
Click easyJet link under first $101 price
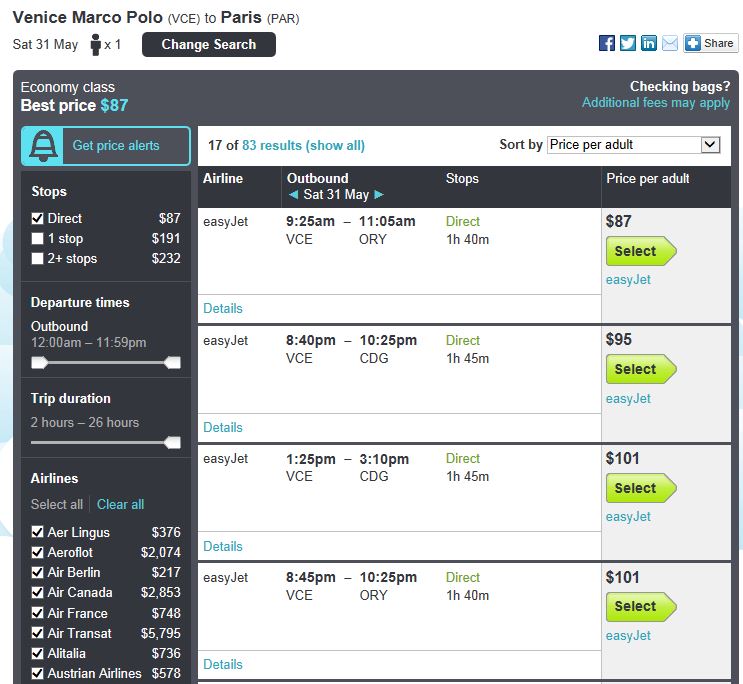click(x=628, y=517)
